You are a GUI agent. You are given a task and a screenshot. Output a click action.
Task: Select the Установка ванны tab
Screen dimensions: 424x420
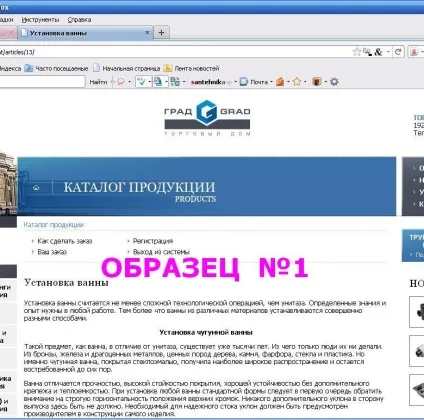(85, 33)
